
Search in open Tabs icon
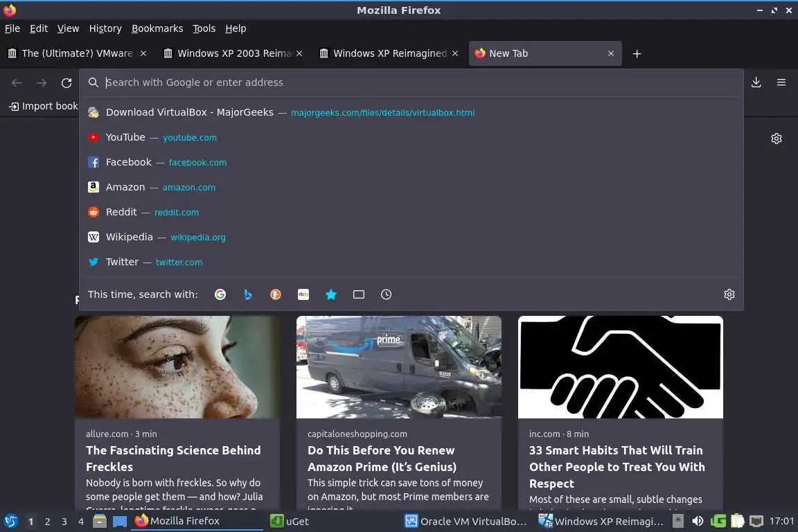pyautogui.click(x=359, y=294)
